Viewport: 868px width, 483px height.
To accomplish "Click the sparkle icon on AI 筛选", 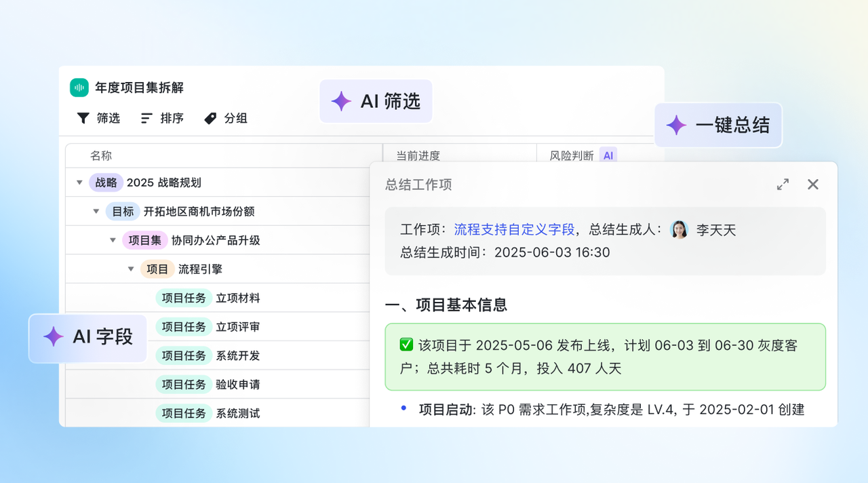I will pos(341,102).
